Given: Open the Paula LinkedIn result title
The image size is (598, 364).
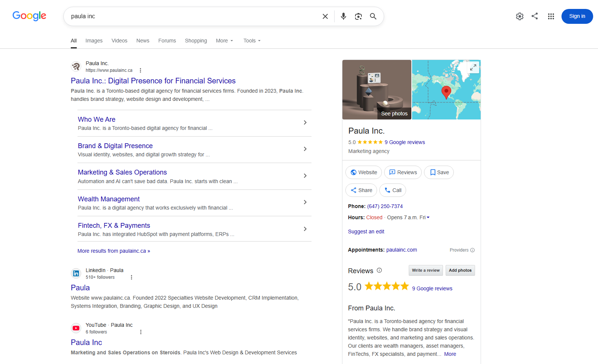Looking at the screenshot, I should (80, 288).
